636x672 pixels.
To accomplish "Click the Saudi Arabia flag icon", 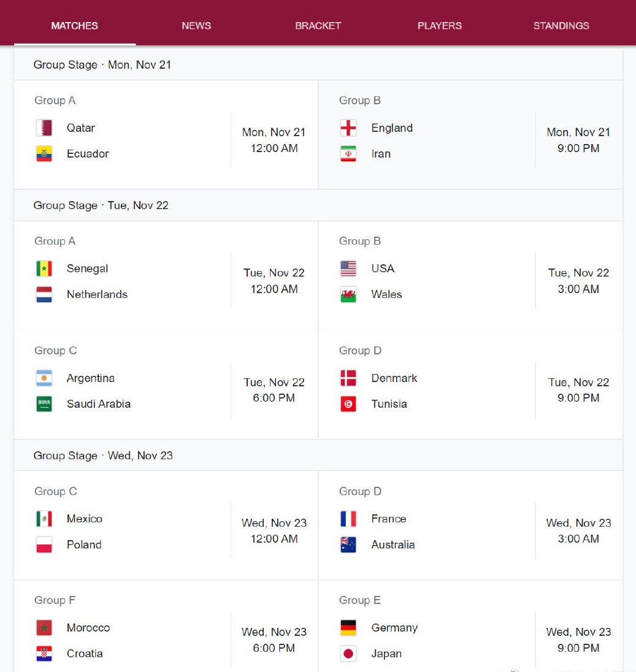I will (44, 404).
